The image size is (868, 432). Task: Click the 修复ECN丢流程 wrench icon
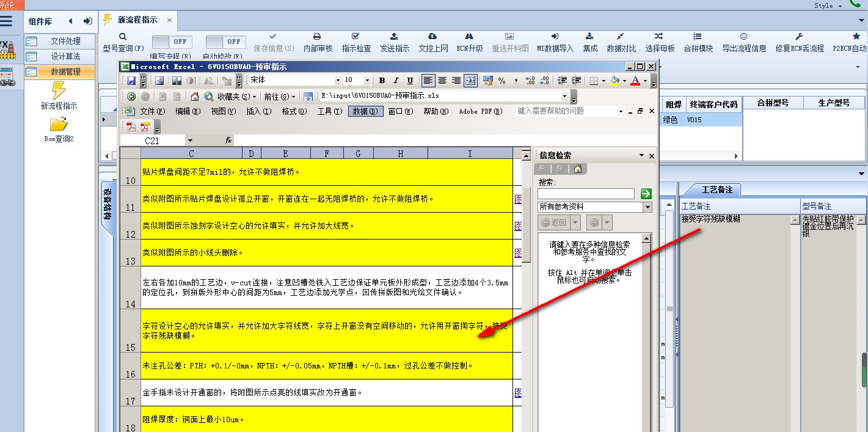click(798, 37)
